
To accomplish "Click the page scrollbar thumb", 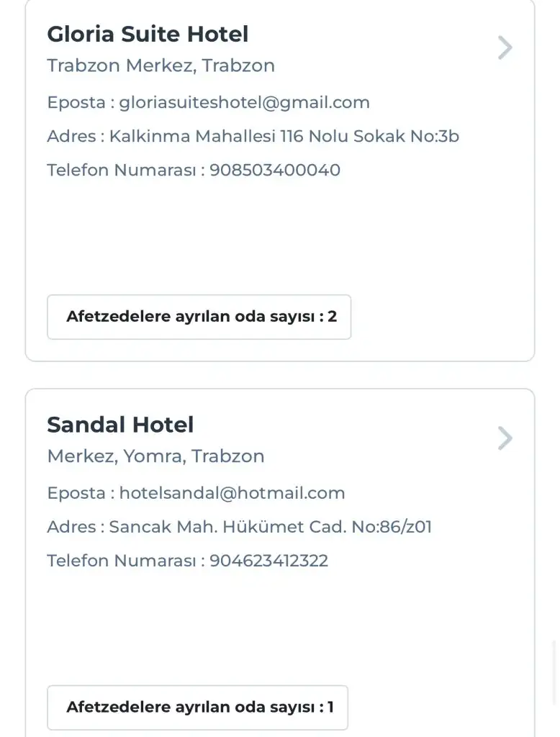I will click(555, 673).
